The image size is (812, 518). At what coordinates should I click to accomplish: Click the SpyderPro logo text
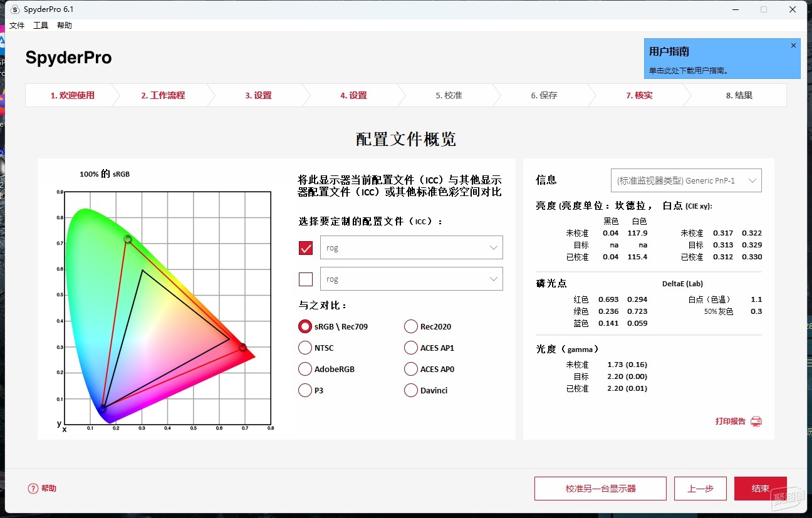click(68, 58)
